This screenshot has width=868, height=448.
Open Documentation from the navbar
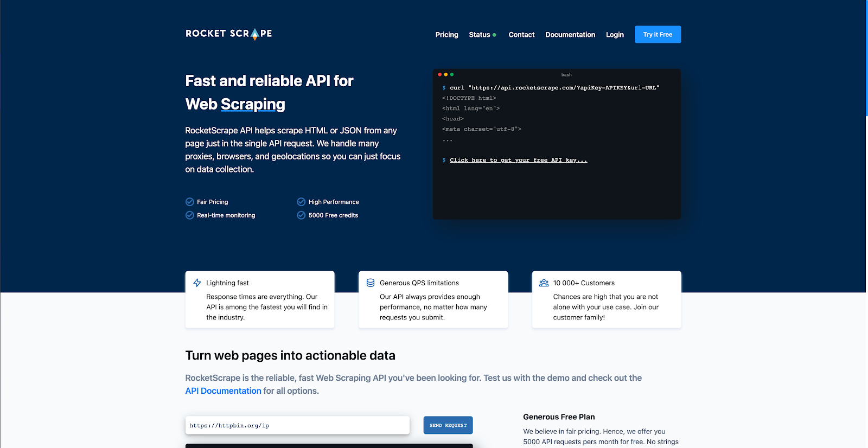570,35
